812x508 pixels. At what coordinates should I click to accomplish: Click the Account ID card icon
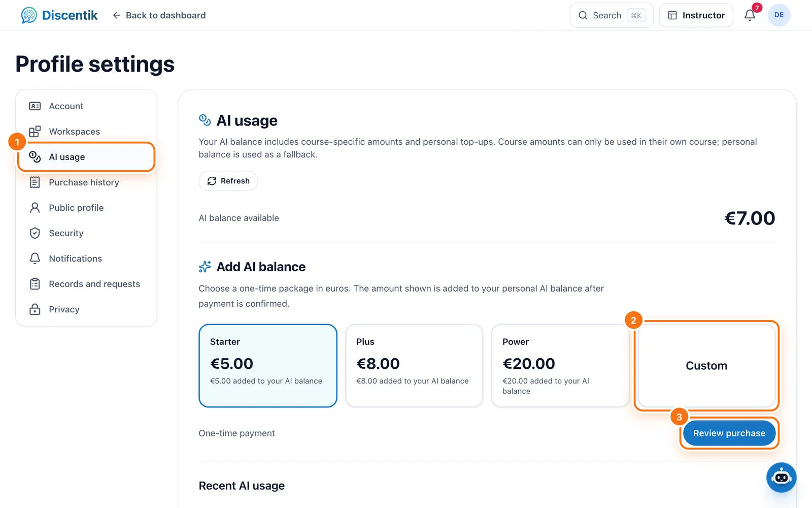coord(35,106)
